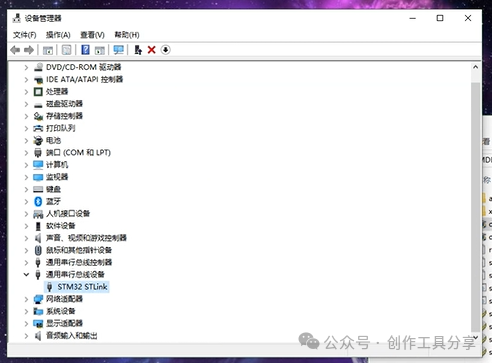Select the 鼠标和其他指针设备 label
492x363 pixels.
[79, 250]
